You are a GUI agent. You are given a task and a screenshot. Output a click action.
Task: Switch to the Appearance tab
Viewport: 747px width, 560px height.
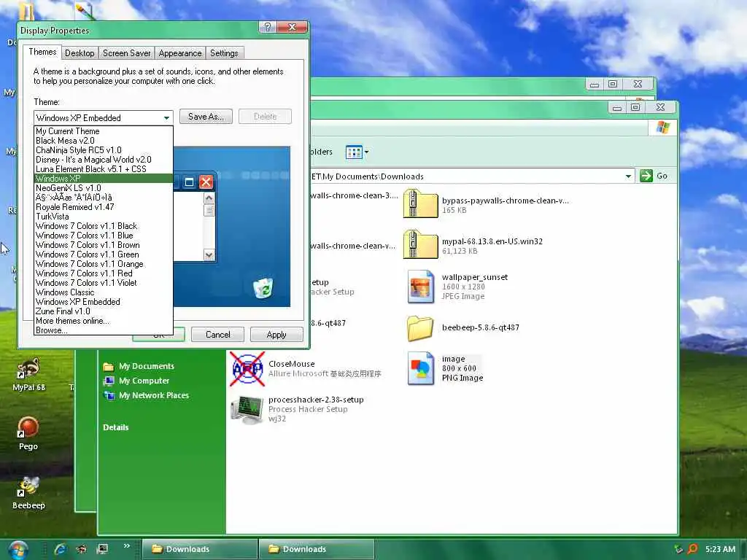(180, 52)
